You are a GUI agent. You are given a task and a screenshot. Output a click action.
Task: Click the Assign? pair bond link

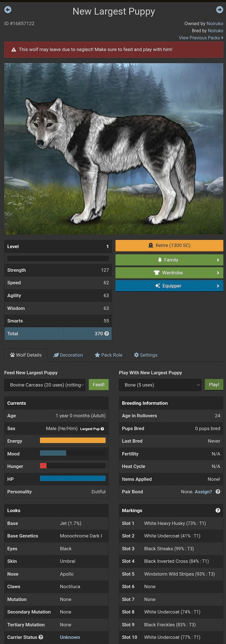coord(203,492)
